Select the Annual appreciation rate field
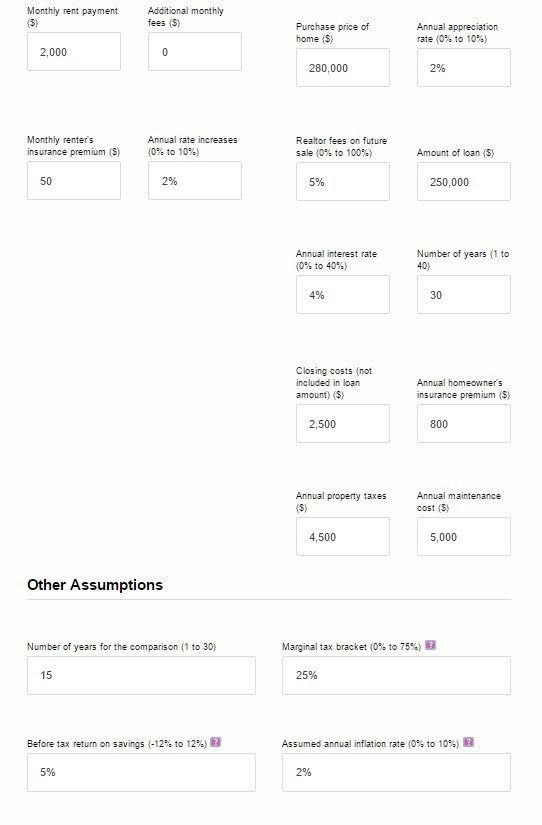 pyautogui.click(x=464, y=67)
